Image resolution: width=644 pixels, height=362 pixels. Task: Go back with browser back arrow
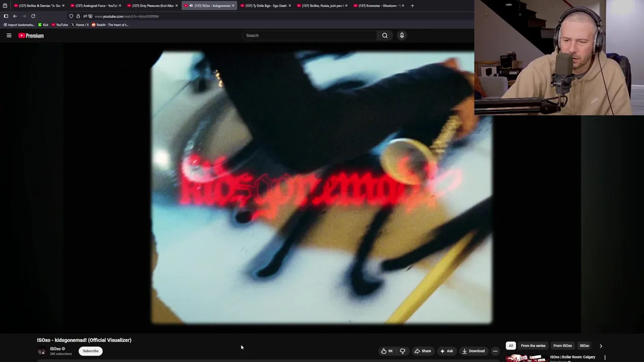(15, 16)
